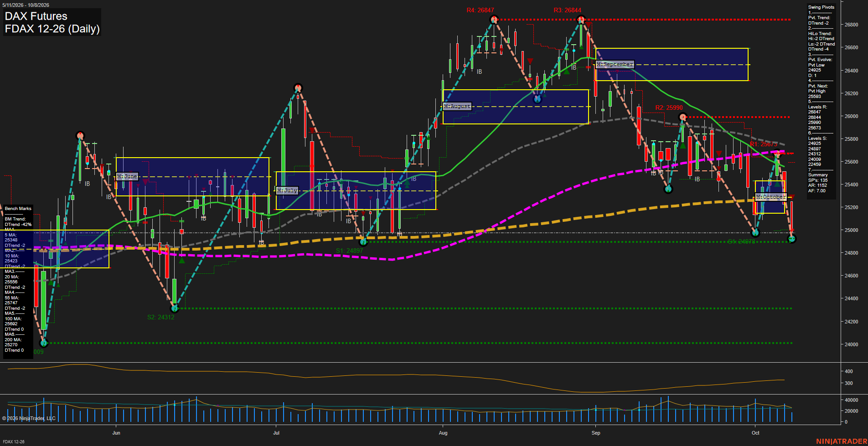Click the M:June monthly range label
The width and height of the screenshot is (868, 446).
coord(127,176)
